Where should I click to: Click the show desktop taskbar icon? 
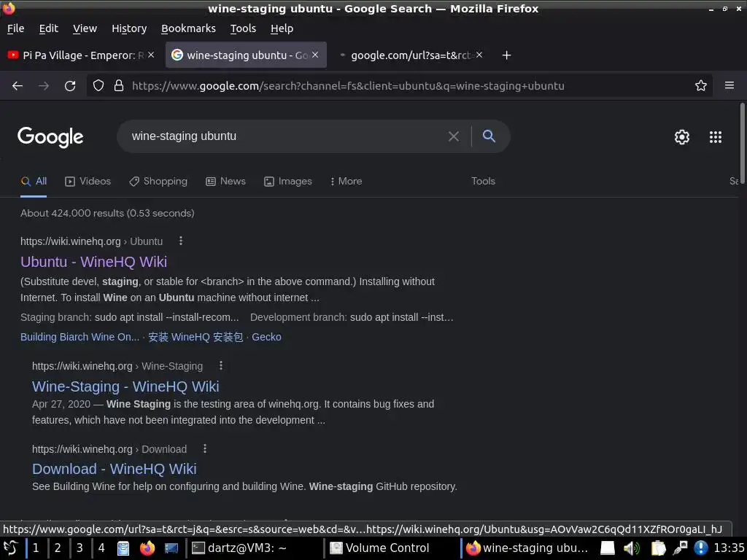point(171,548)
